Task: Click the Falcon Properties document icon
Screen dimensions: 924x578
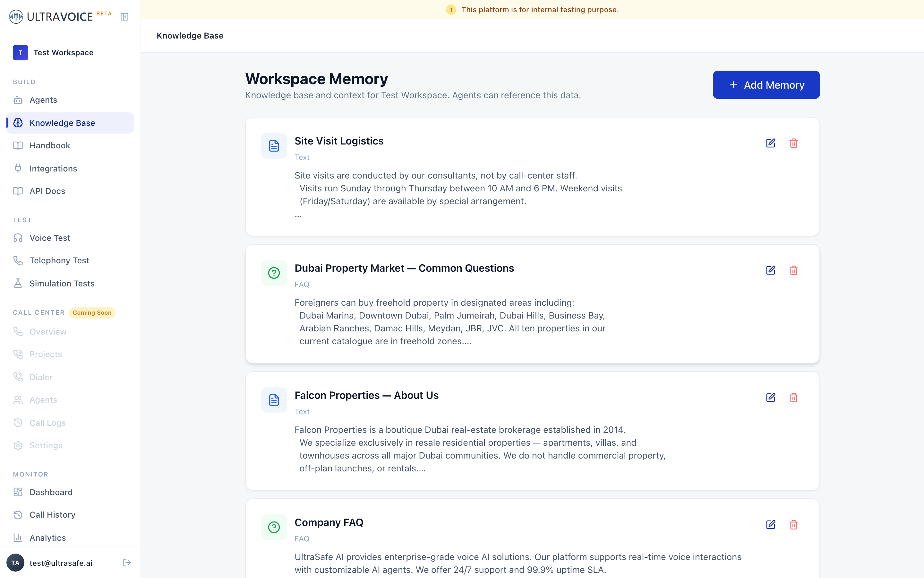Action: tap(274, 400)
